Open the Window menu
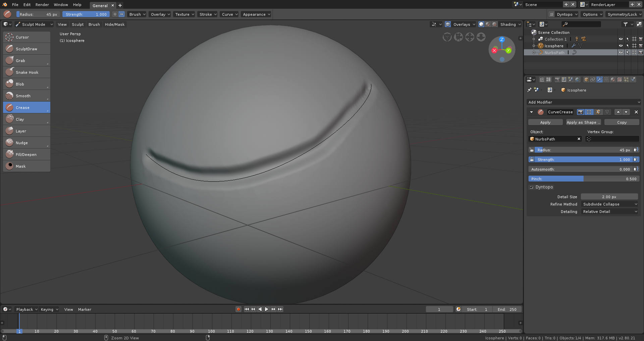The height and width of the screenshot is (341, 644). [61, 5]
